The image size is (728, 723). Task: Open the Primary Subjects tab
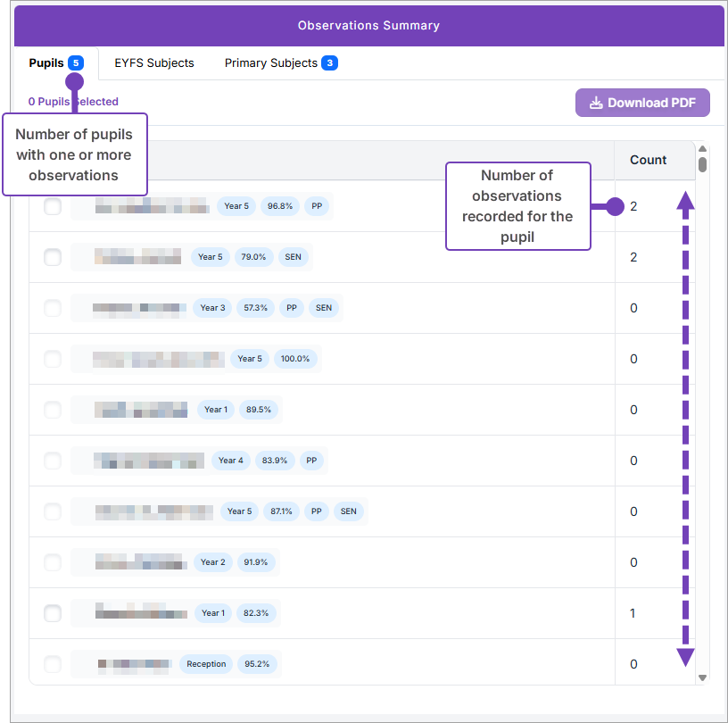coord(271,63)
